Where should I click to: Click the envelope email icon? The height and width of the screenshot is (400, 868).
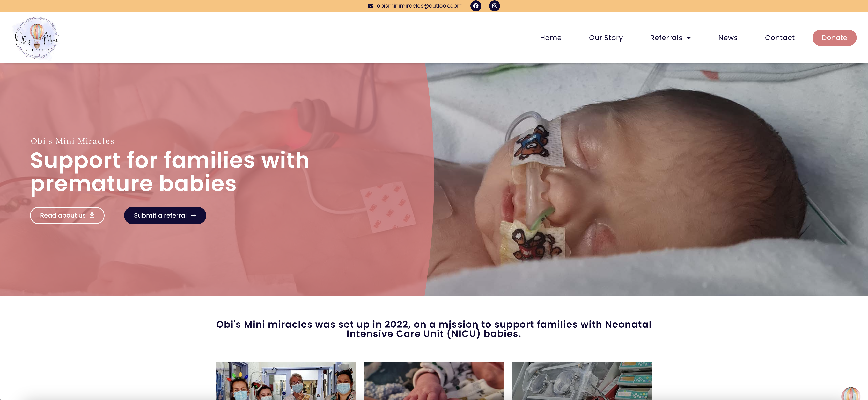click(371, 6)
